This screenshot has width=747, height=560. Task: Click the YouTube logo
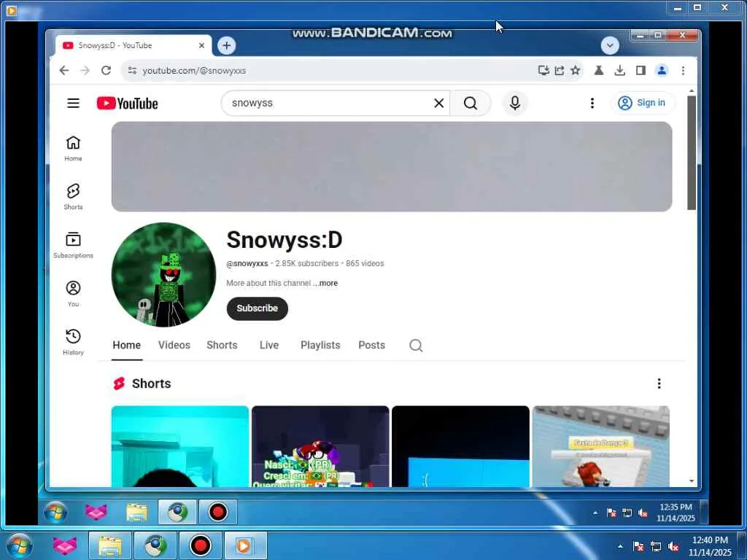coord(127,104)
